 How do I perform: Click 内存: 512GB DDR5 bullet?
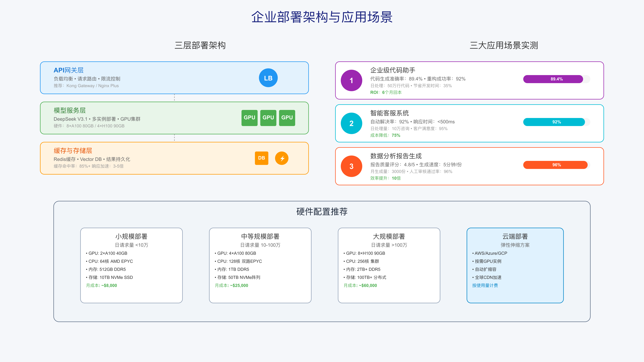(106, 269)
